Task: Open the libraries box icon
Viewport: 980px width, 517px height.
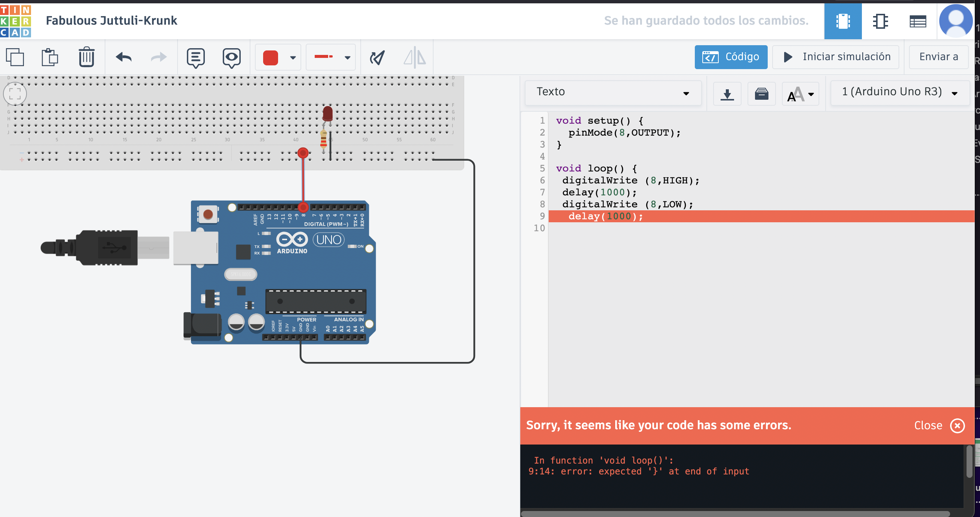Action: (761, 93)
